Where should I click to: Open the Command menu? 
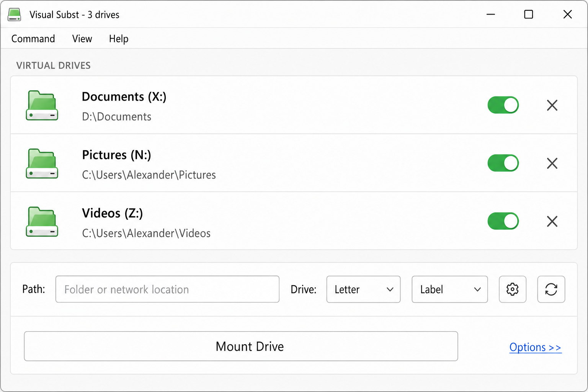point(33,39)
